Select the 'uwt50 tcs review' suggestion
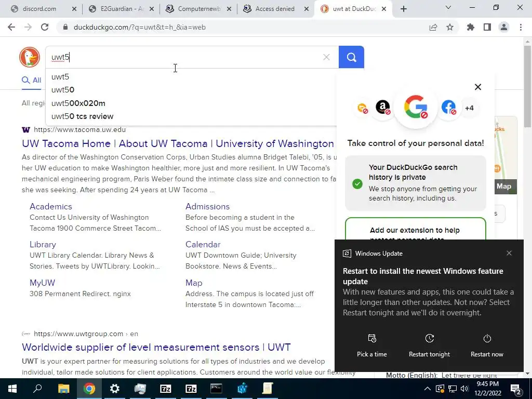The image size is (532, 399). [x=191, y=116]
